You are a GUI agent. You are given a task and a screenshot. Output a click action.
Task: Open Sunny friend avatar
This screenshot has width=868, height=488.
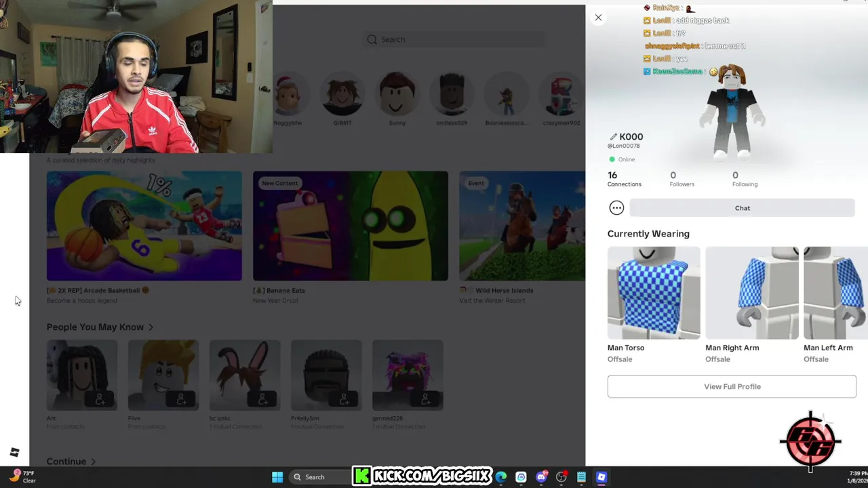pyautogui.click(x=397, y=94)
